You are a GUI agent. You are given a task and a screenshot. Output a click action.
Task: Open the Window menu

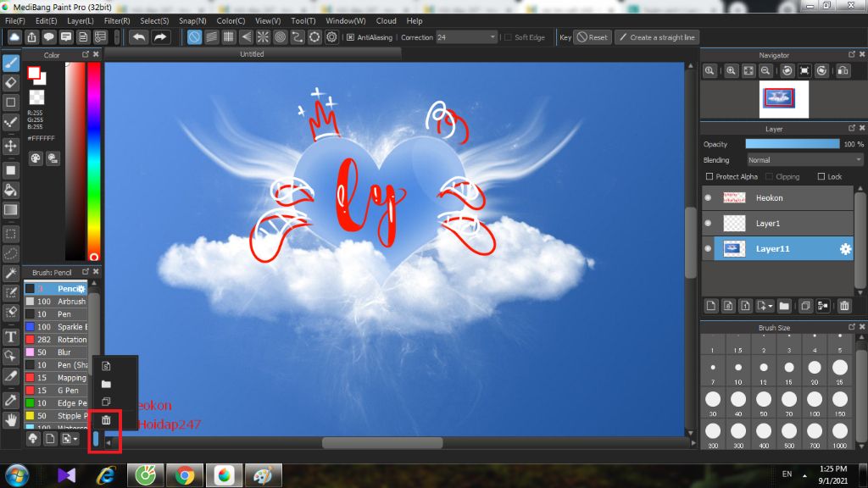pyautogui.click(x=346, y=20)
